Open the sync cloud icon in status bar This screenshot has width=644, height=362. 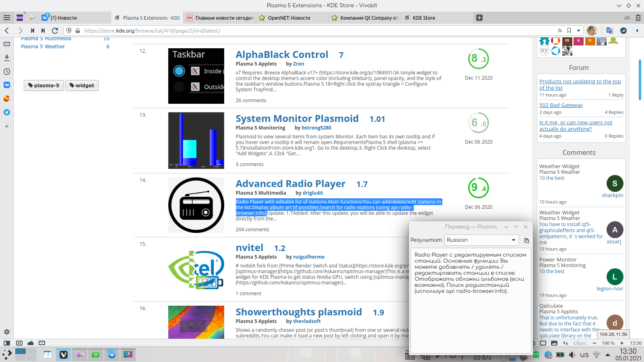click(x=31, y=343)
